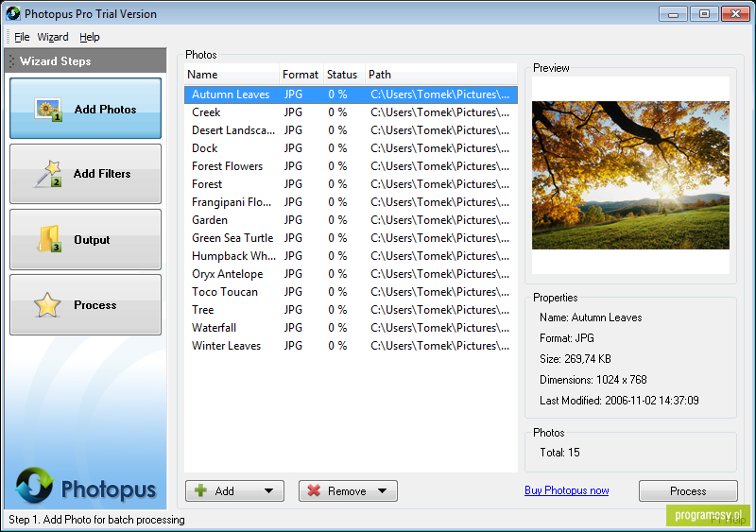
Task: Follow the Buy Photopus now link
Action: 566,490
